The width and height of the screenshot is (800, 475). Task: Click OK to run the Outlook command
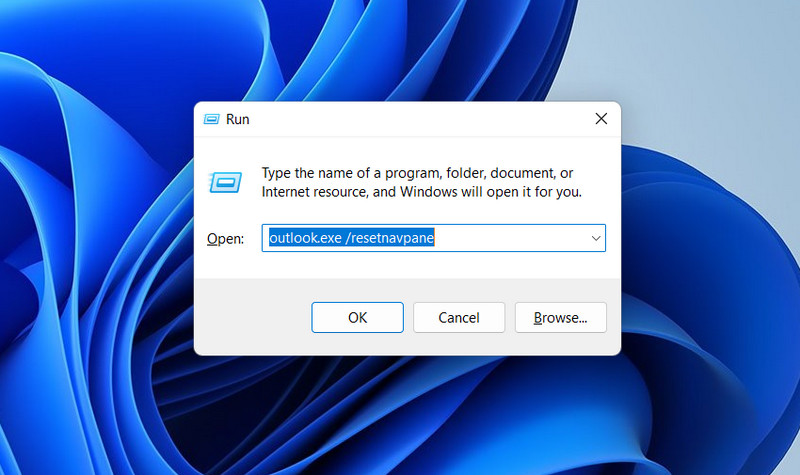click(357, 317)
